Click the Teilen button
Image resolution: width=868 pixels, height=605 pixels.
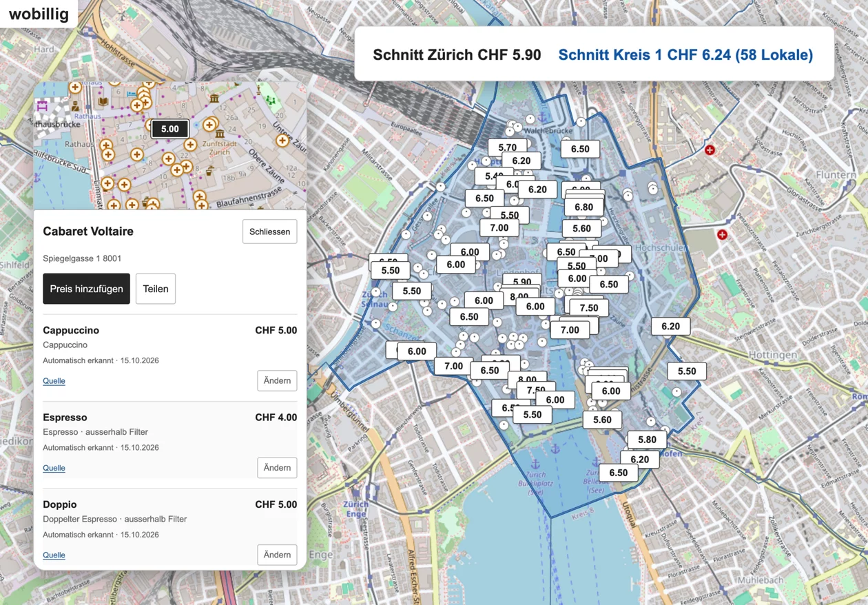click(156, 289)
